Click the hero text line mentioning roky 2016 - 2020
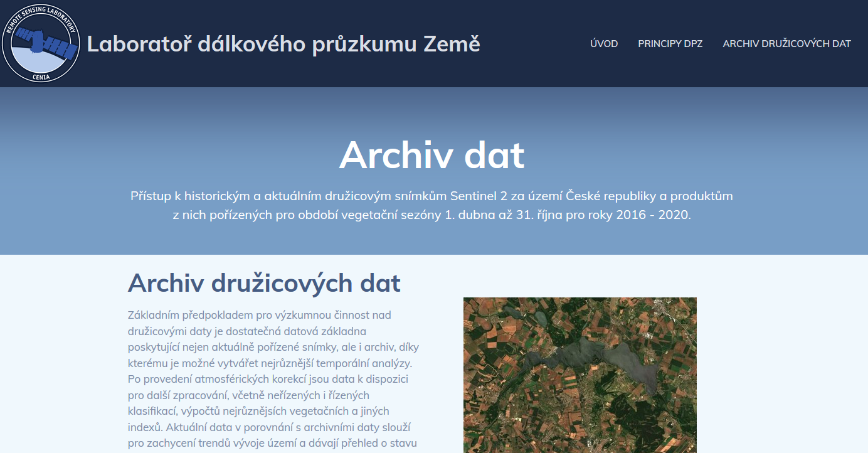 [x=432, y=215]
